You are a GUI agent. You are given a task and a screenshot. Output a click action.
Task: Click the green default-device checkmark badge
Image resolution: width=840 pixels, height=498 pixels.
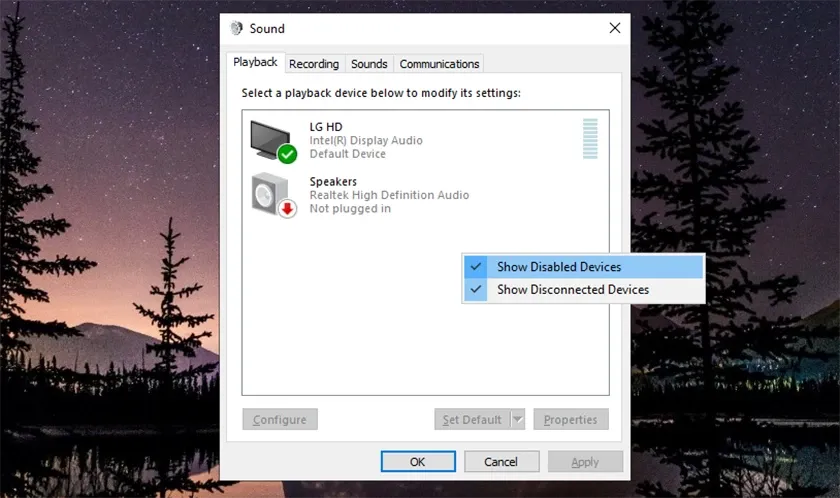[x=288, y=154]
